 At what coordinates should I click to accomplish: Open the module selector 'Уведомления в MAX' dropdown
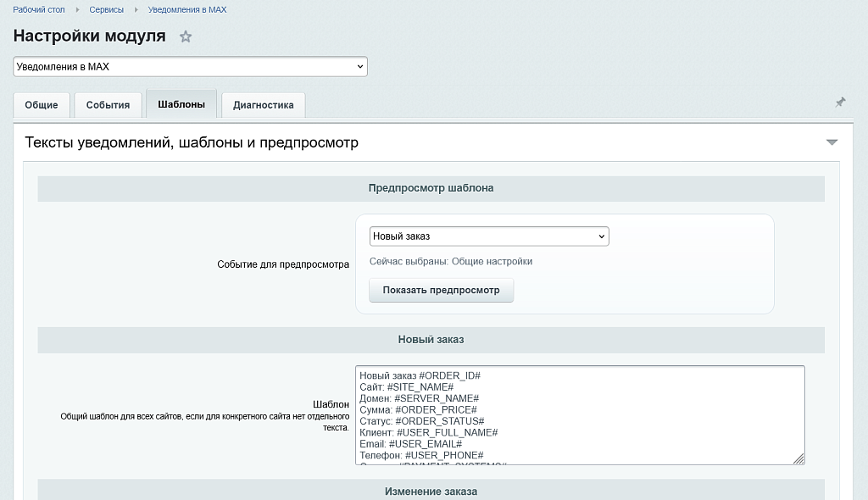(x=190, y=66)
